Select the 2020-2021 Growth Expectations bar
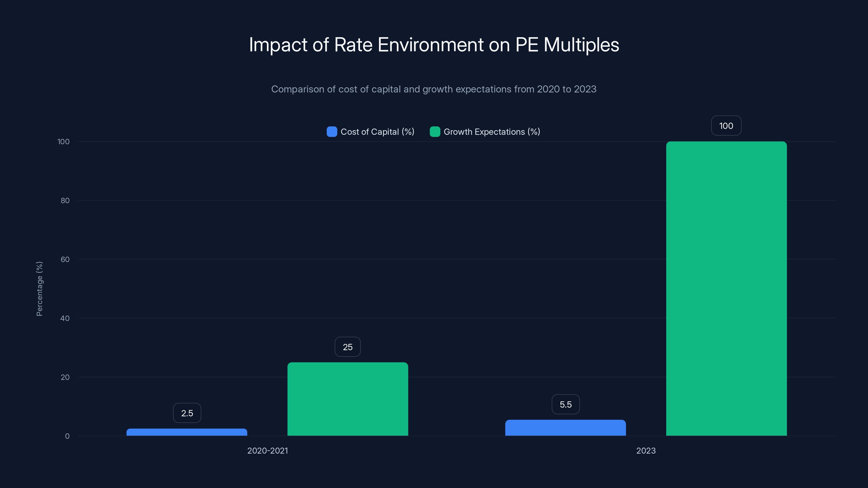This screenshot has height=488, width=868. click(x=348, y=399)
